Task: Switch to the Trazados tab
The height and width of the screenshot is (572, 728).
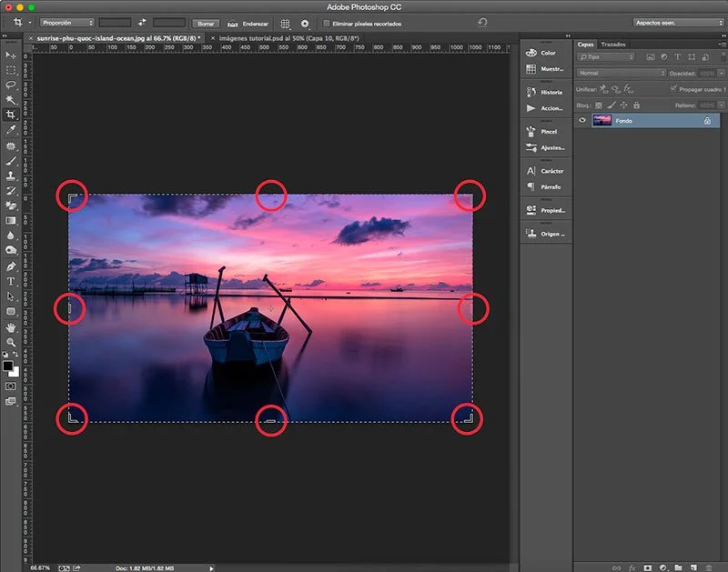Action: coord(612,44)
